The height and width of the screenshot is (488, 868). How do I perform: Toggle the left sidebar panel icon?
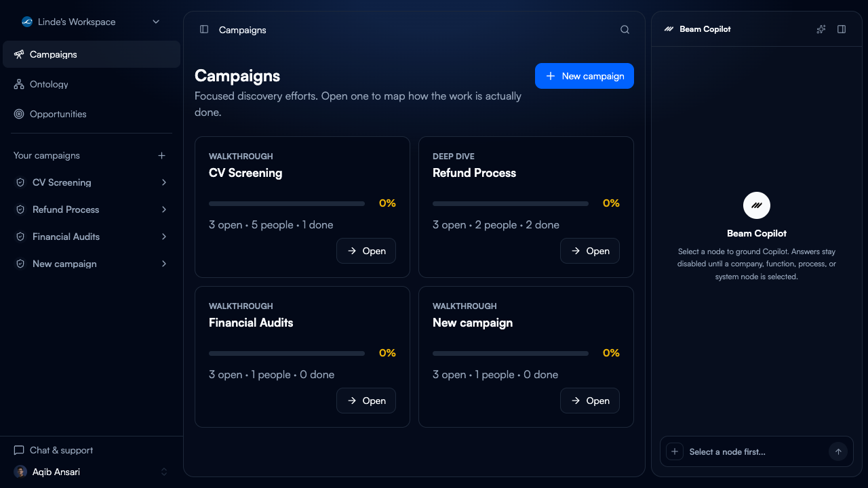click(204, 29)
